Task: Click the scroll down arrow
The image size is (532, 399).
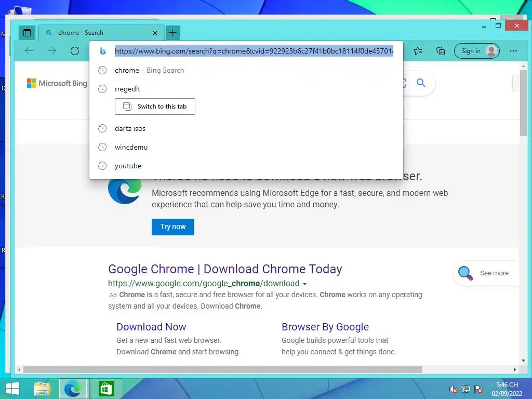Action: 523,361
